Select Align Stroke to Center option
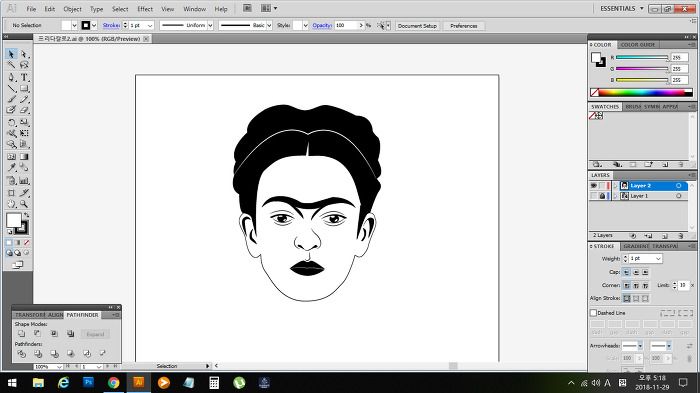The width and height of the screenshot is (700, 393). coord(626,298)
